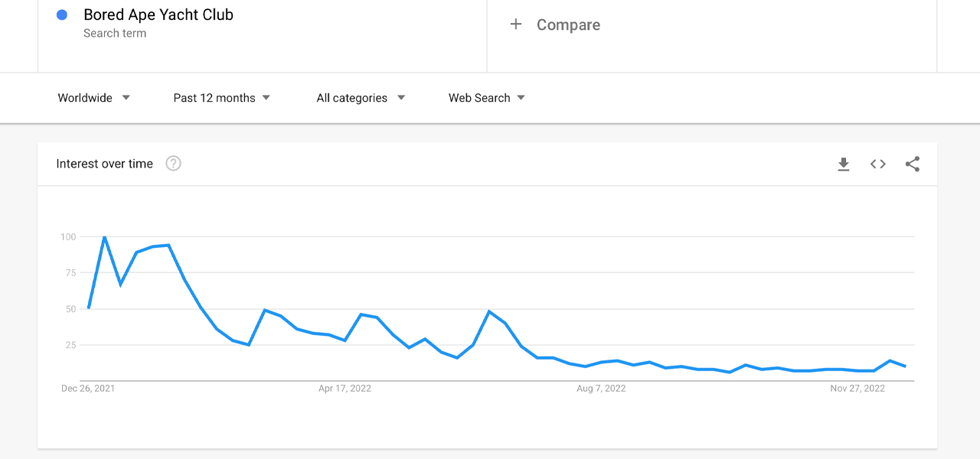This screenshot has height=459, width=980.
Task: Share the interest over time chart
Action: [x=912, y=164]
